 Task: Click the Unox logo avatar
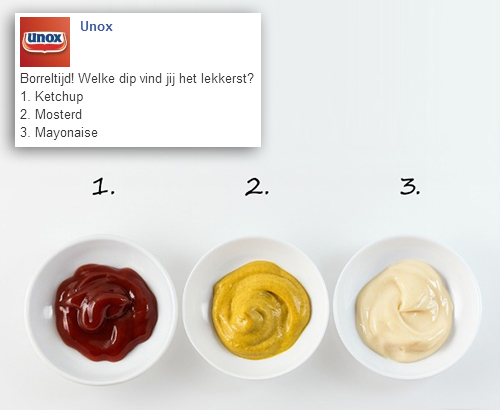(45, 42)
